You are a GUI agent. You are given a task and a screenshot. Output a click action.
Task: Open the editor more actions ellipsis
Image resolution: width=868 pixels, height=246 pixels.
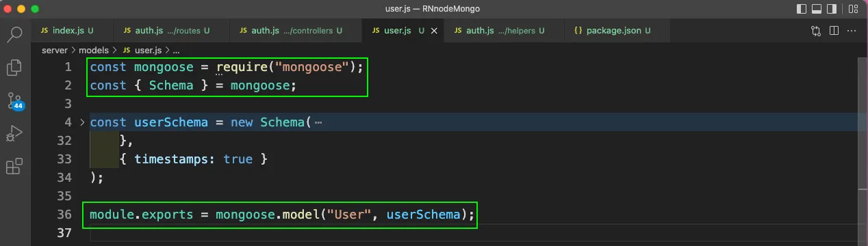852,31
